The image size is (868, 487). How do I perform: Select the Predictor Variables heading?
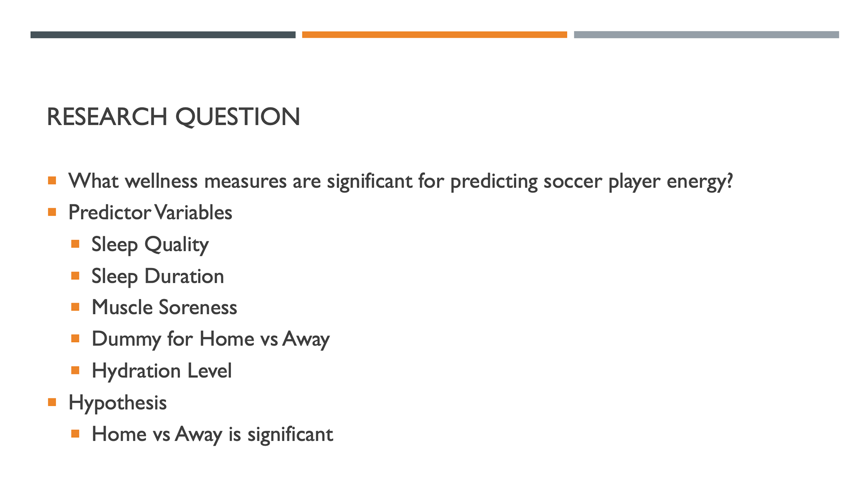(x=150, y=212)
